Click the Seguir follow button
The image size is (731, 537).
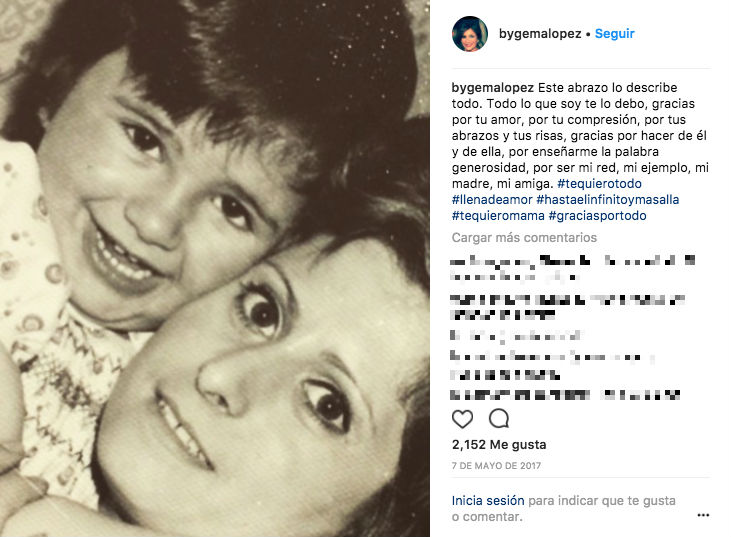coord(614,34)
